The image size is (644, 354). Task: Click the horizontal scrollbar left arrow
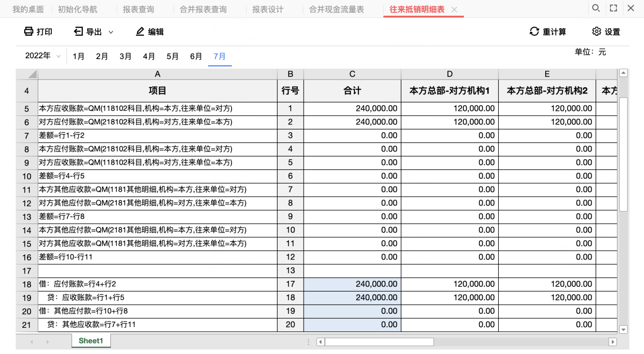[320, 342]
